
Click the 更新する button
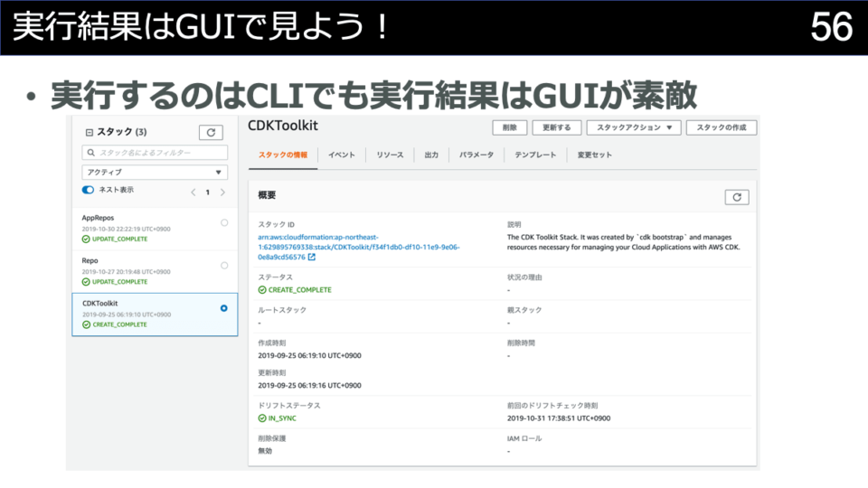pyautogui.click(x=556, y=127)
